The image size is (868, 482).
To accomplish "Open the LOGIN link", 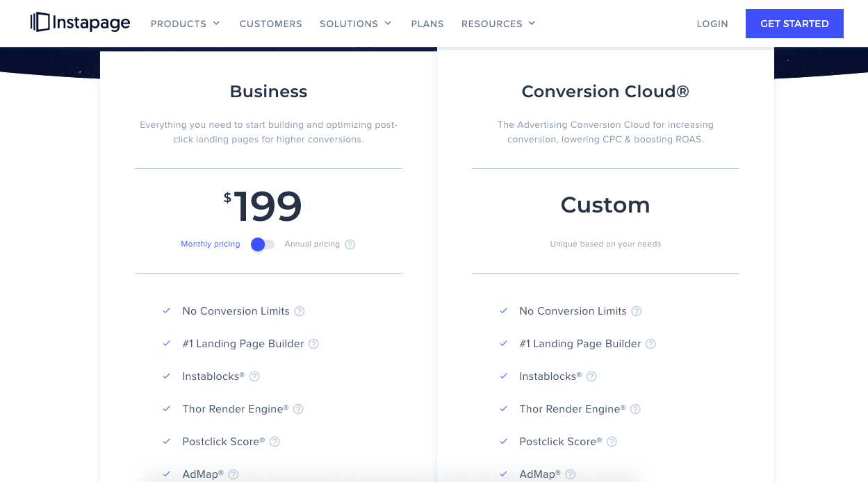I will (x=712, y=24).
